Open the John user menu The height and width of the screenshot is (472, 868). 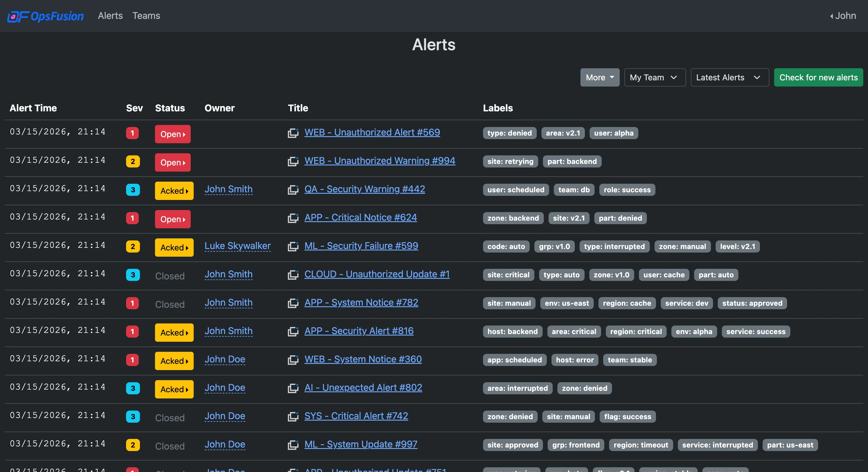843,16
